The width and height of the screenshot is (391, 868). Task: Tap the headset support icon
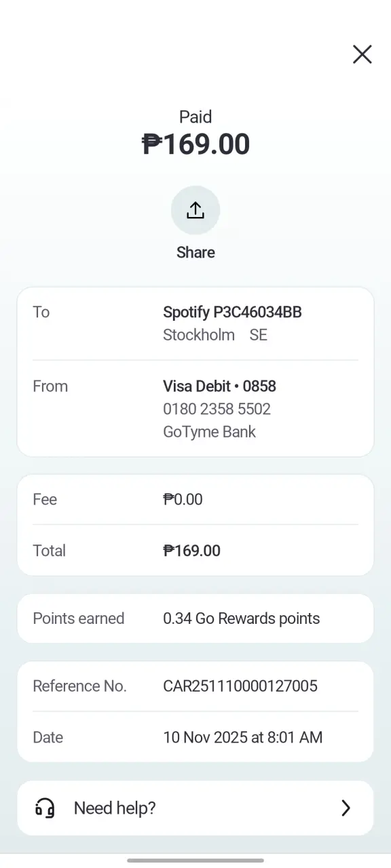click(45, 808)
